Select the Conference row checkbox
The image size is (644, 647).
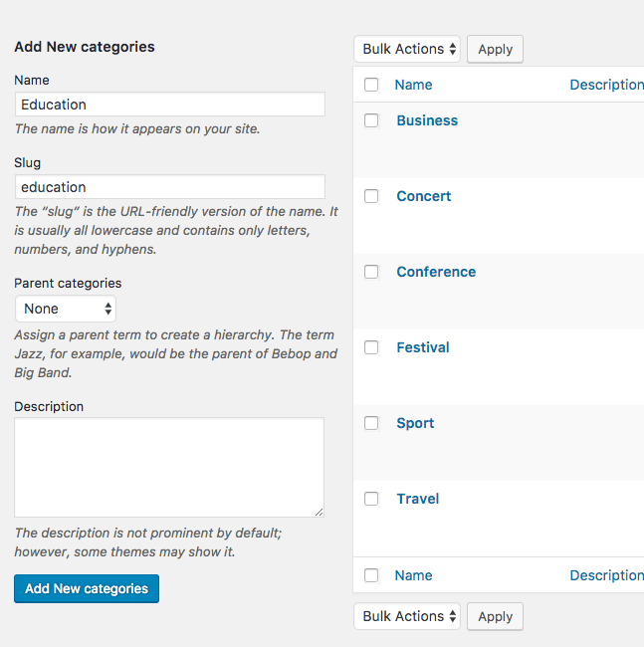pos(371,272)
